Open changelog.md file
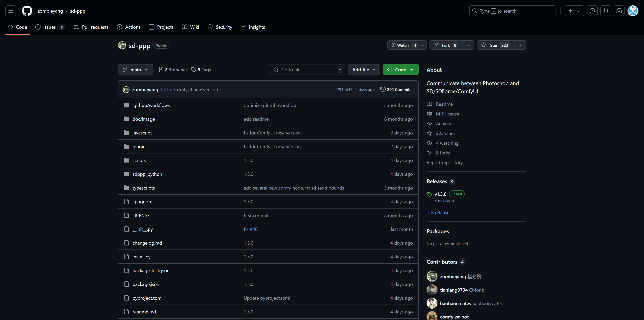The height and width of the screenshot is (320, 644). click(x=147, y=243)
